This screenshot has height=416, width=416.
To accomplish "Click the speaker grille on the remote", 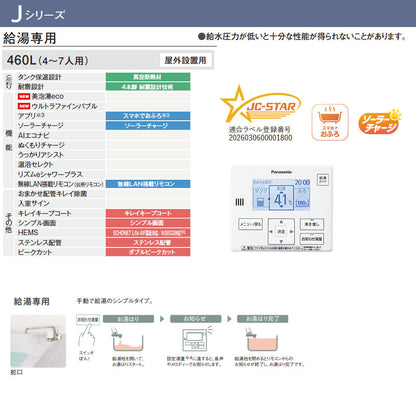I will click(240, 202).
